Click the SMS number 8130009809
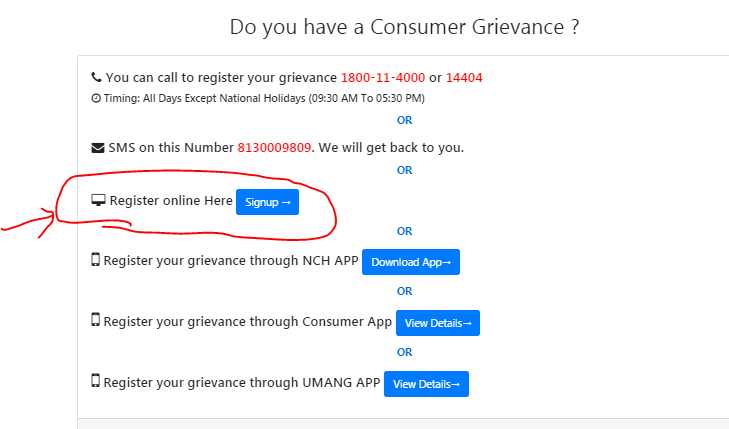Image resolution: width=729 pixels, height=429 pixels. (x=274, y=148)
